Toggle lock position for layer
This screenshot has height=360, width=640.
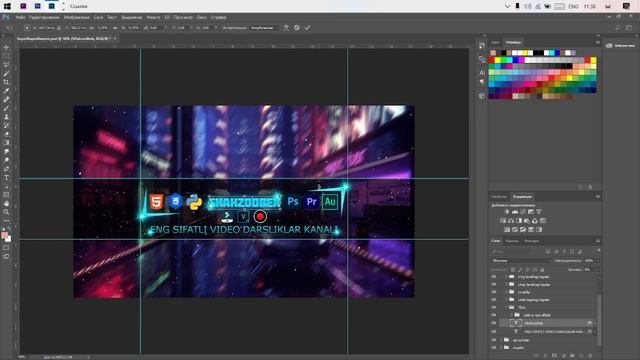pyautogui.click(x=527, y=270)
